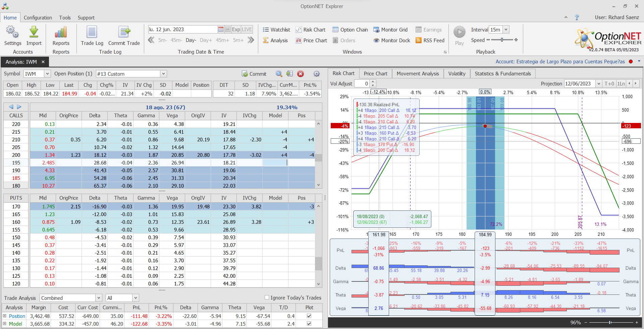644x329 pixels.
Task: Open the Reports chart icon
Action: [x=61, y=32]
